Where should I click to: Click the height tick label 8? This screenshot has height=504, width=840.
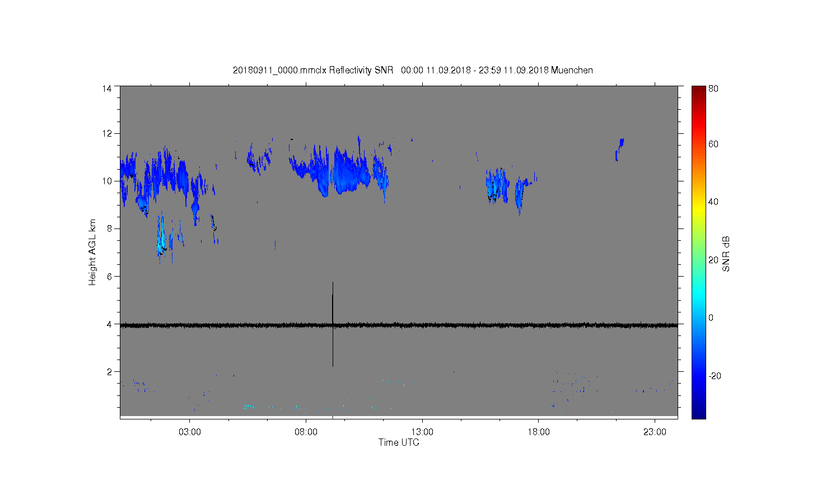point(109,228)
